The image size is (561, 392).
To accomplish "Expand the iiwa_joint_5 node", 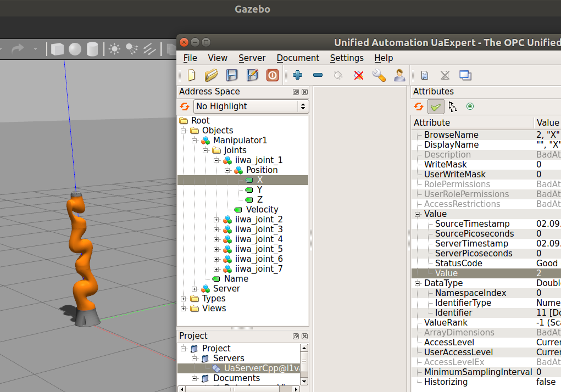I will point(216,249).
